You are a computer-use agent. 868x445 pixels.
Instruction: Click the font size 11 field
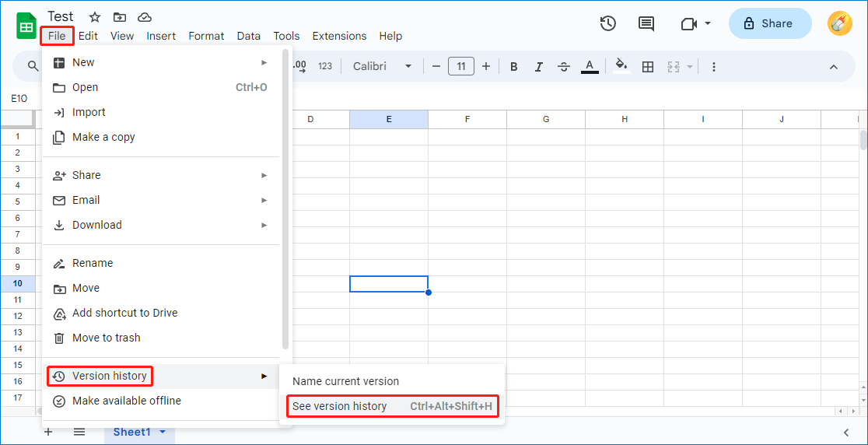[x=461, y=66]
